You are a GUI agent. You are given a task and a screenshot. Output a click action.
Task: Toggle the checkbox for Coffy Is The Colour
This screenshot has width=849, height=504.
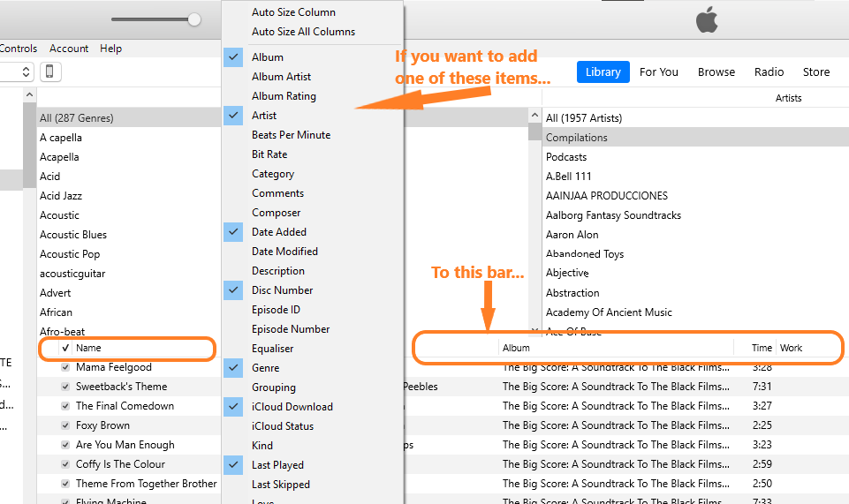point(65,464)
